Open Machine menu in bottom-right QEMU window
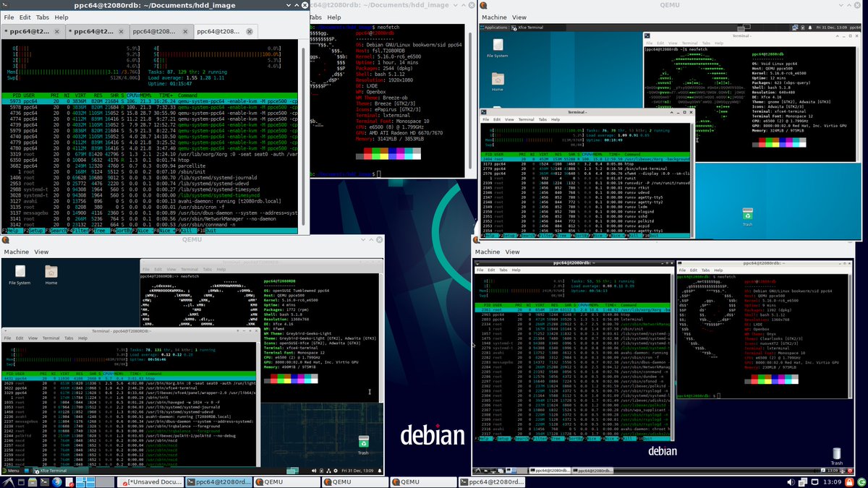The height and width of the screenshot is (488, 868). [488, 252]
